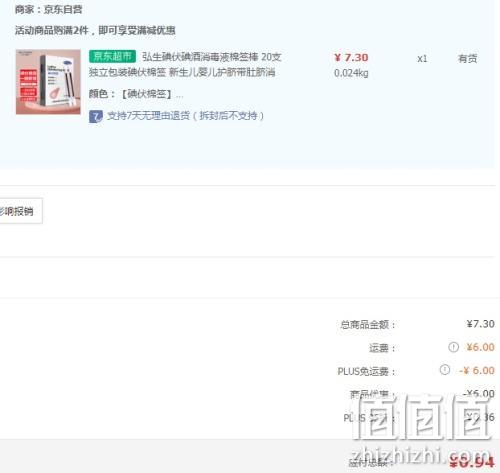Open the 支持7天无理由退货 link
Screen dimensions: 500x473
pos(185,116)
